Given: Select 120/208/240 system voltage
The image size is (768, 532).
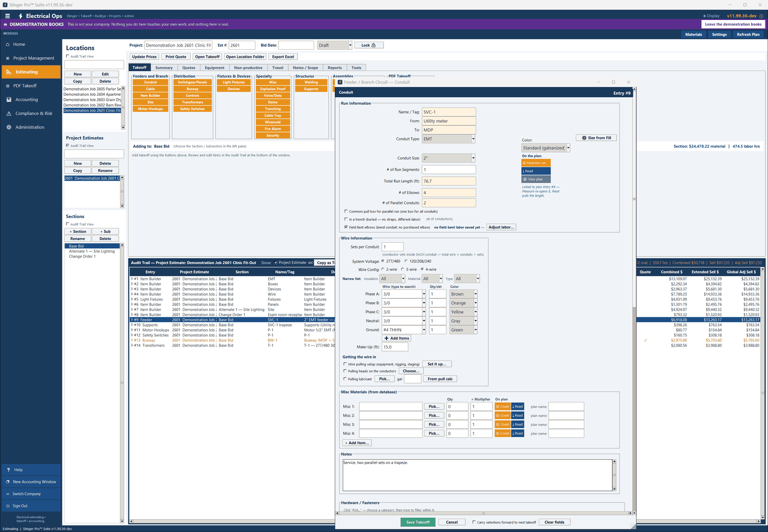Looking at the screenshot, I should click(406, 261).
